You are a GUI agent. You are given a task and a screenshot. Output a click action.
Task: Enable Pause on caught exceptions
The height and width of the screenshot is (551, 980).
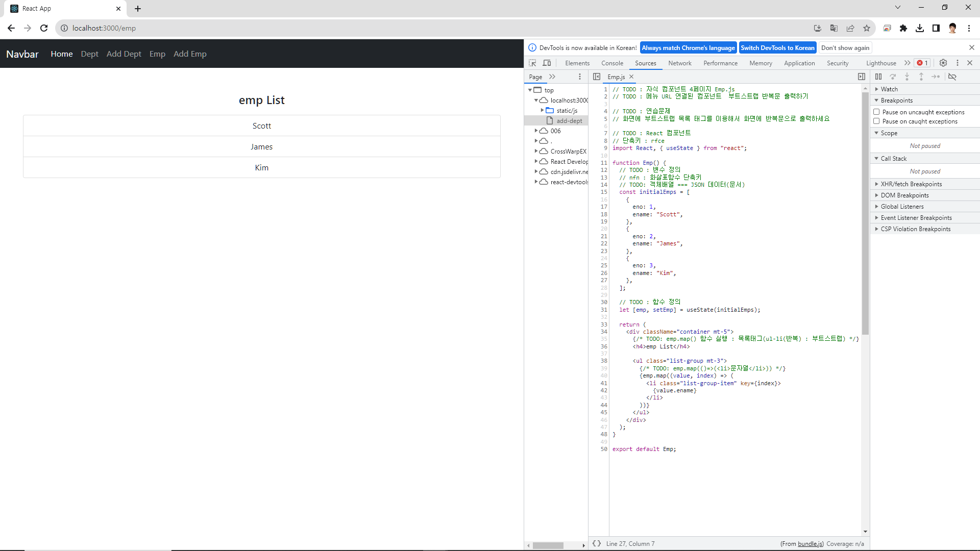(x=876, y=121)
